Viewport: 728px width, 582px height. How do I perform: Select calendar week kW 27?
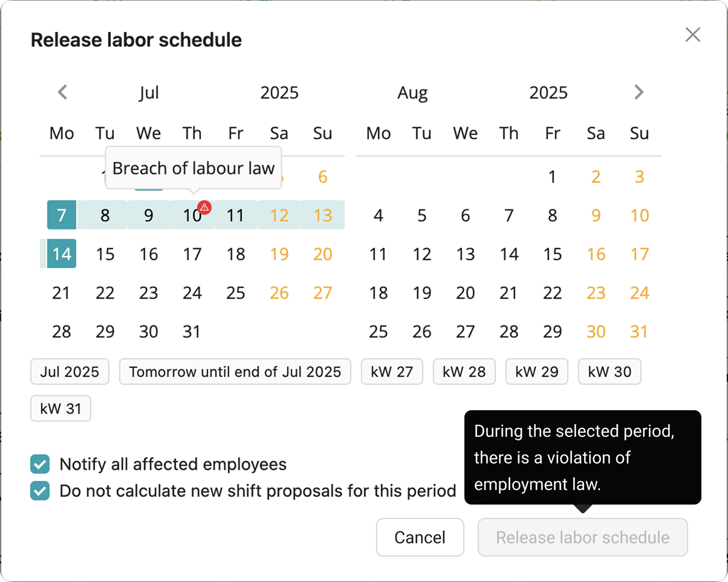(x=392, y=372)
